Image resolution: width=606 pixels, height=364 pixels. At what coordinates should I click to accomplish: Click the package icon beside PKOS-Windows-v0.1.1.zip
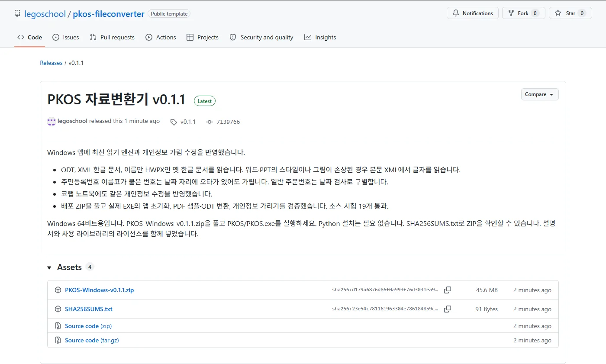58,290
